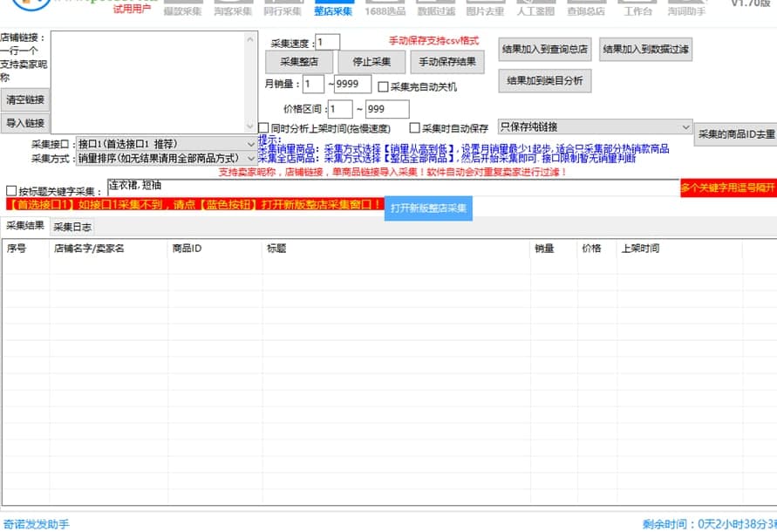Open the 淘客采集 toolbar icon

pos(233,9)
